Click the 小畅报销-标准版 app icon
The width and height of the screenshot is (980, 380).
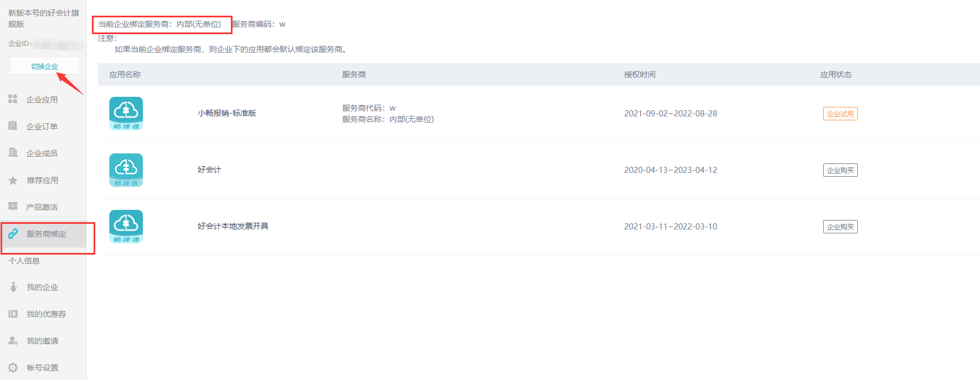[126, 114]
